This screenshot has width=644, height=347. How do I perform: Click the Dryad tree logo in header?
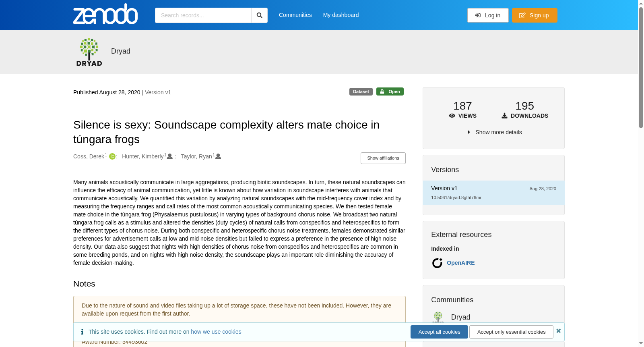click(x=89, y=52)
